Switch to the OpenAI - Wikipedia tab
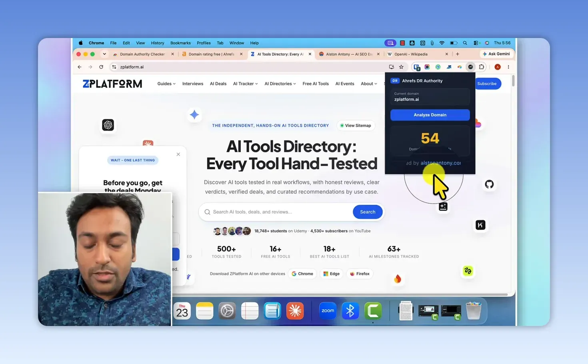588x364 pixels. point(411,54)
